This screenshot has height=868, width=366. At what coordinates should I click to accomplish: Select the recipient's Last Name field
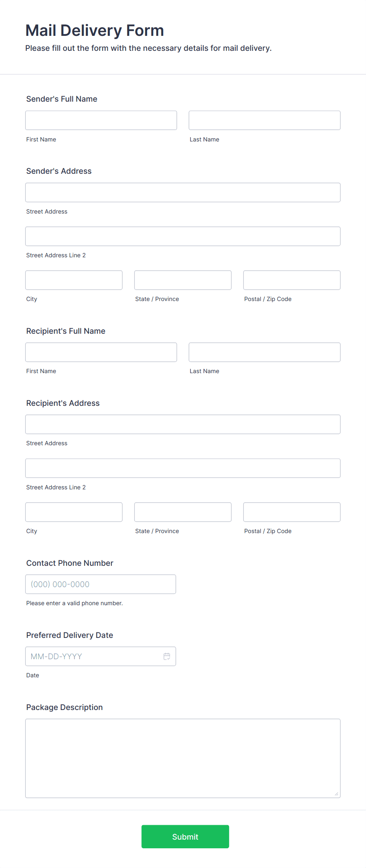pyautogui.click(x=264, y=352)
